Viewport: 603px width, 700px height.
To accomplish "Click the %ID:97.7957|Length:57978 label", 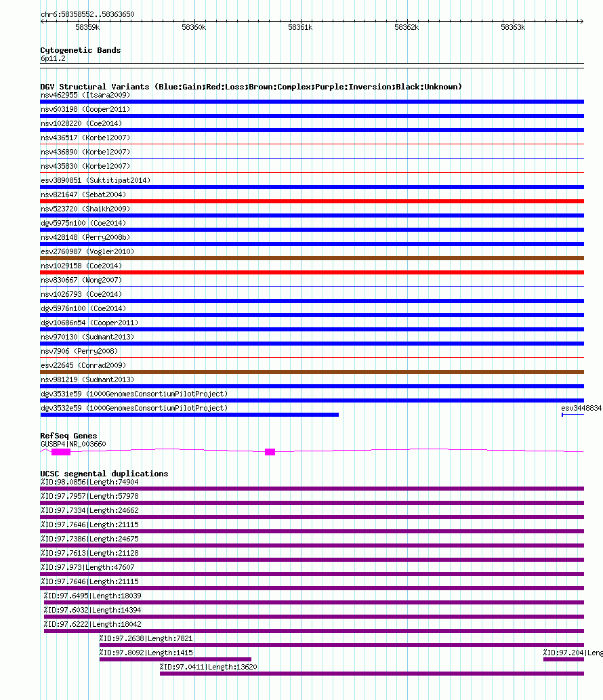I will click(89, 497).
